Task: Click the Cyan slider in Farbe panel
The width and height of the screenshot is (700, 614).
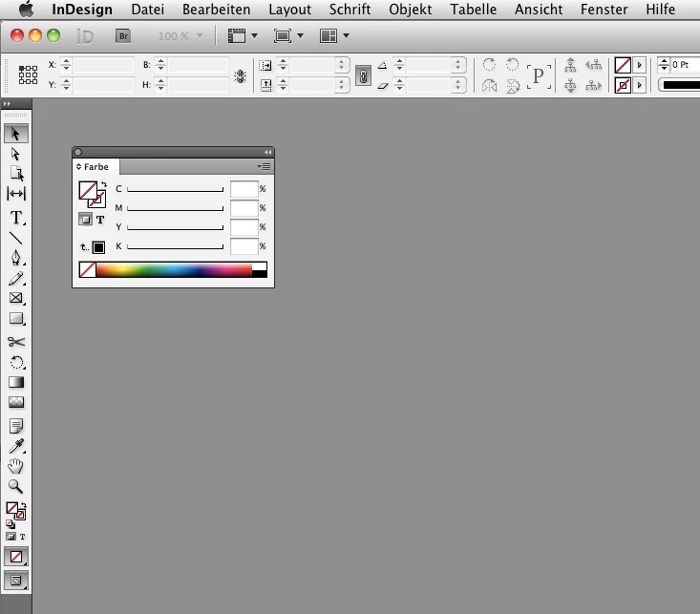Action: point(175,189)
